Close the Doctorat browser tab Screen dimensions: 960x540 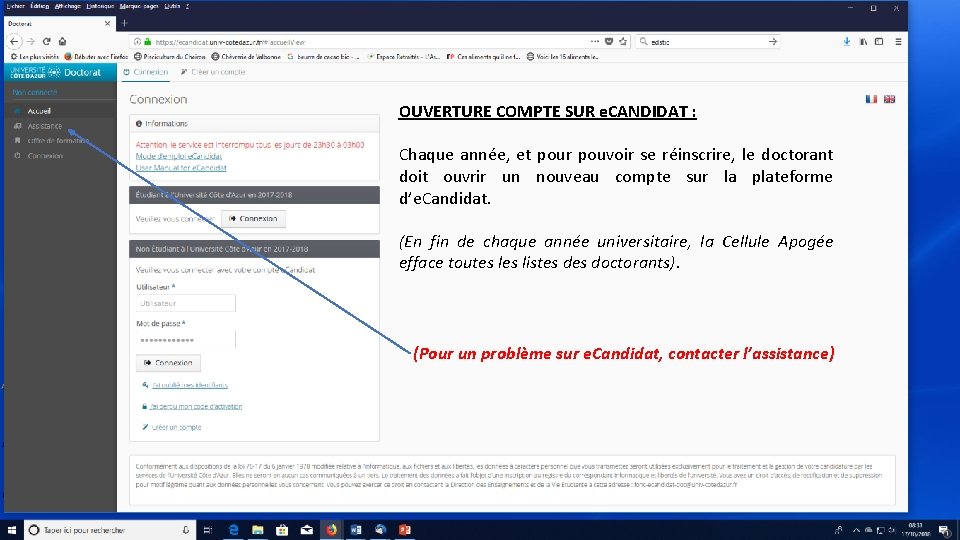point(108,23)
